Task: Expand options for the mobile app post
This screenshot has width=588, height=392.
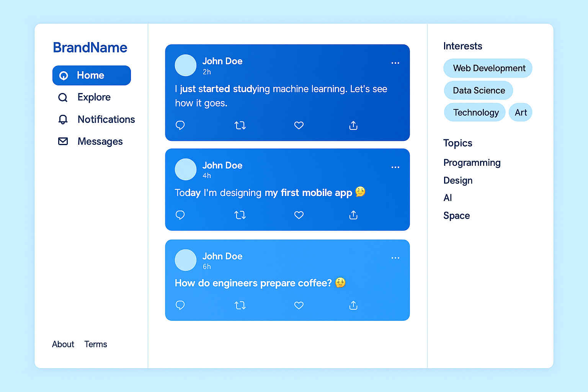Action: (395, 167)
